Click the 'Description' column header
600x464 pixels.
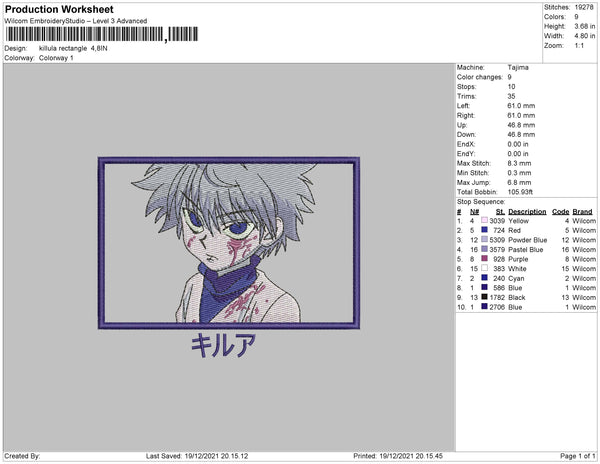[x=527, y=212]
